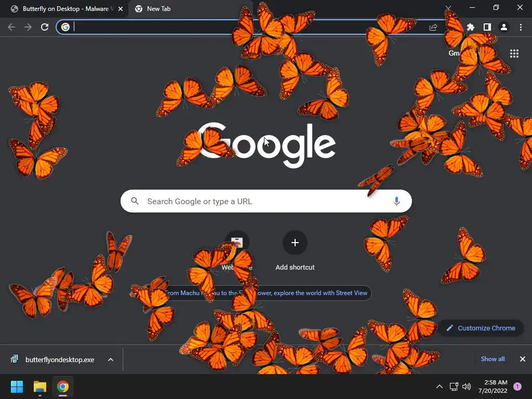Expand butterflyondesktop.exe download options
Screen dimensions: 532x399
(x=111, y=360)
